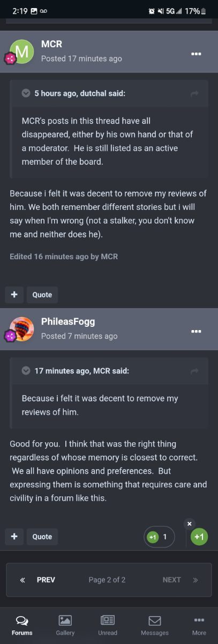Remove reaction with small x icon
The image size is (218, 644).
pos(190,524)
